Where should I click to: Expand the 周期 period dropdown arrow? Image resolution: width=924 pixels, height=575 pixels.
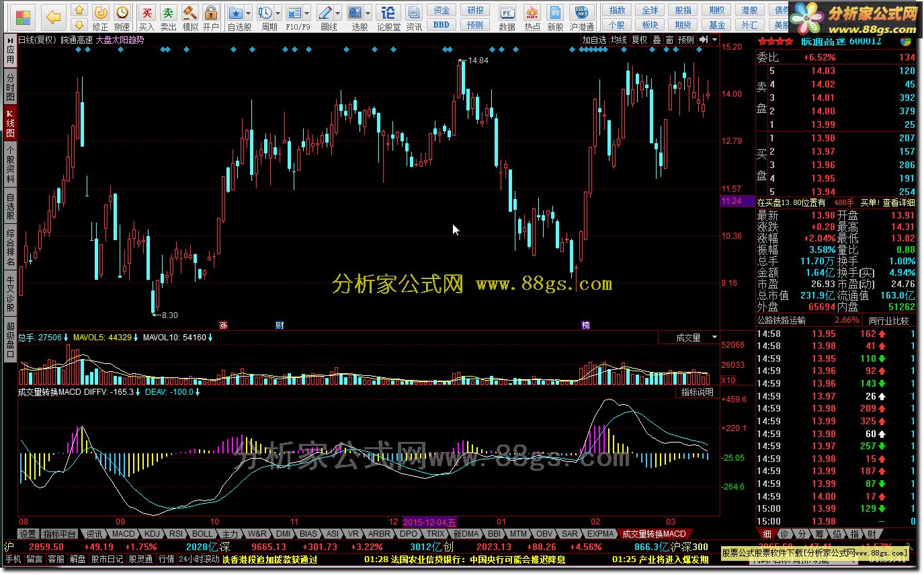click(x=278, y=13)
